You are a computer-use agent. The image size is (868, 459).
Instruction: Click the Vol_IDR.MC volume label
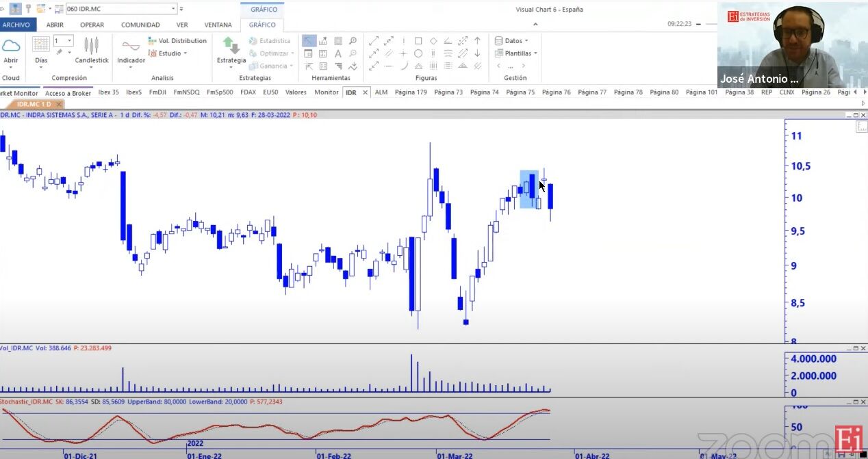16,348
